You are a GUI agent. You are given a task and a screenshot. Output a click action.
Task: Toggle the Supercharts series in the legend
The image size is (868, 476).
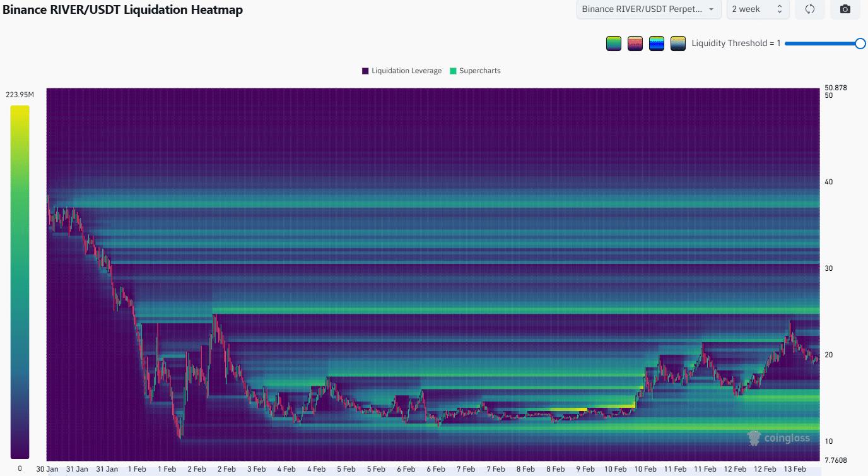click(x=475, y=70)
